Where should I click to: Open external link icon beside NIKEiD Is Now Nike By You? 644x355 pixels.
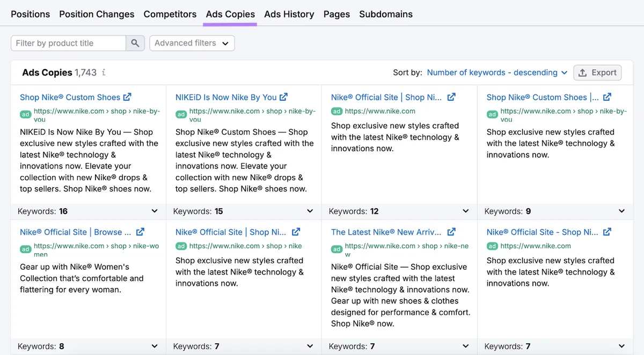(283, 97)
